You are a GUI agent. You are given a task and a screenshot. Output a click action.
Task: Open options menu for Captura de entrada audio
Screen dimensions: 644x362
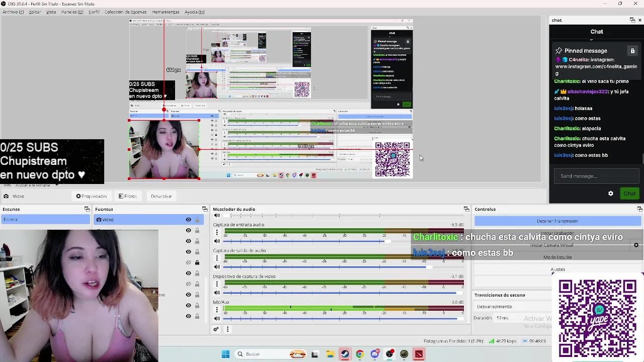[217, 232]
